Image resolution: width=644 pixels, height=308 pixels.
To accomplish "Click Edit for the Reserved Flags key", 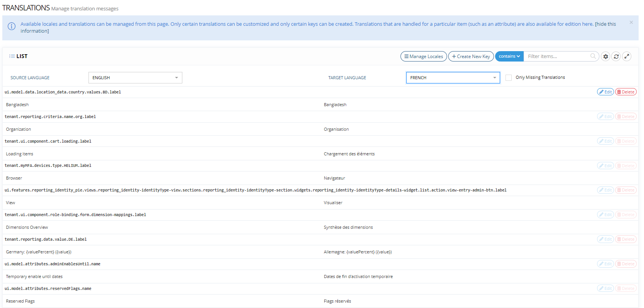I will [605, 288].
